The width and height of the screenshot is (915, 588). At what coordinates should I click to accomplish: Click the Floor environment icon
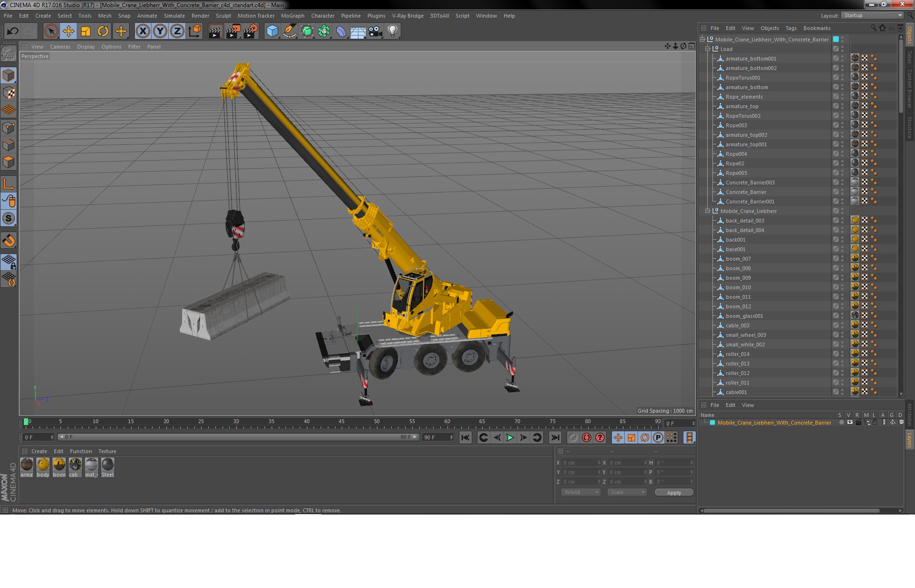[358, 31]
